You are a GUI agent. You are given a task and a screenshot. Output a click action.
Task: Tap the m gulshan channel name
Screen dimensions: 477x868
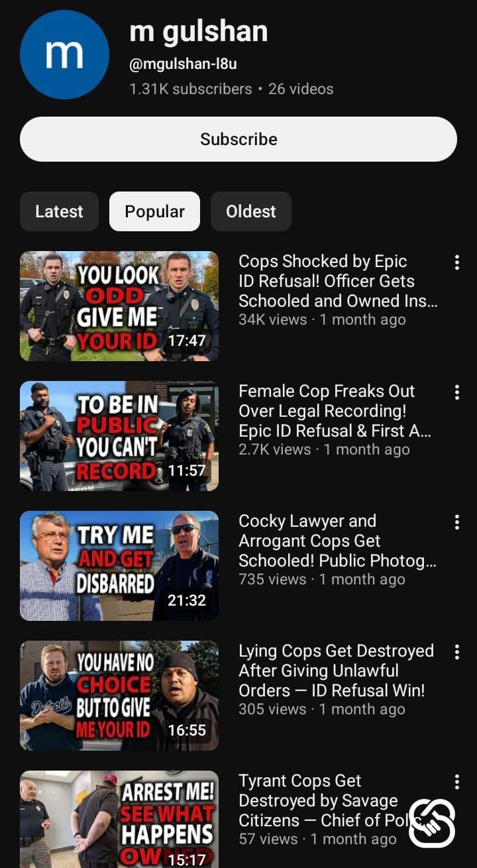(x=199, y=31)
